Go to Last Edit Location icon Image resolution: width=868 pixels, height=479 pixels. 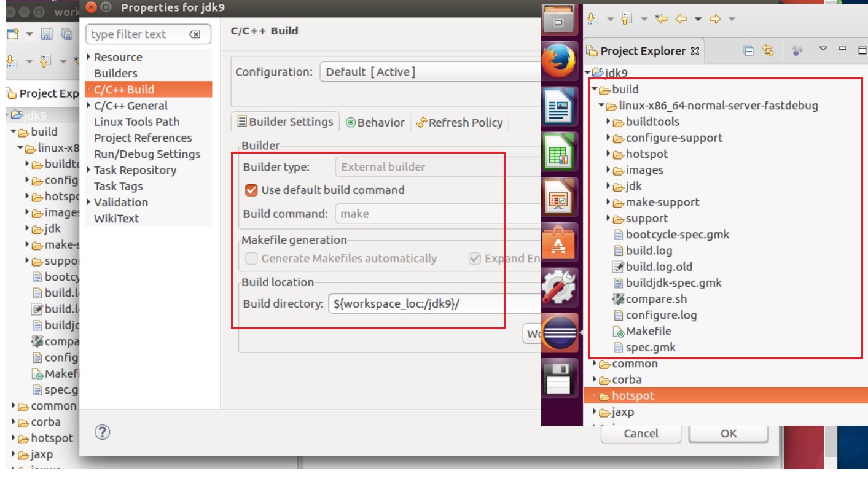click(x=661, y=19)
